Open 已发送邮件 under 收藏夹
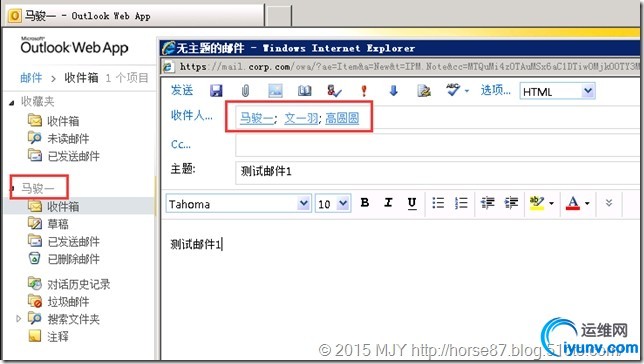The image size is (644, 364). point(74,157)
